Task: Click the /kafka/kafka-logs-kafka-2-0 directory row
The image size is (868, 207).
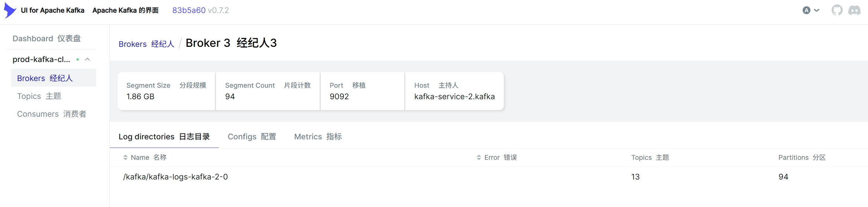Action: click(489, 177)
